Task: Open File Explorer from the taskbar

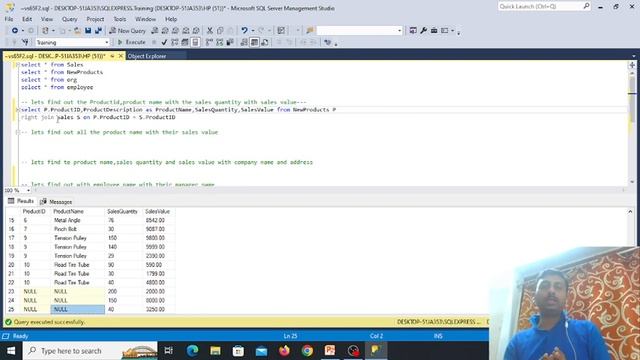Action: 215,351
